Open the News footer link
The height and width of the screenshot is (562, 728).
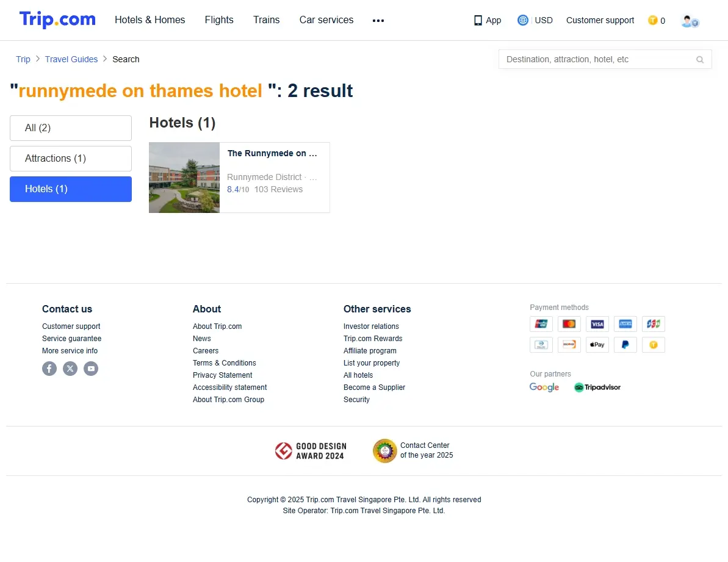[202, 339]
